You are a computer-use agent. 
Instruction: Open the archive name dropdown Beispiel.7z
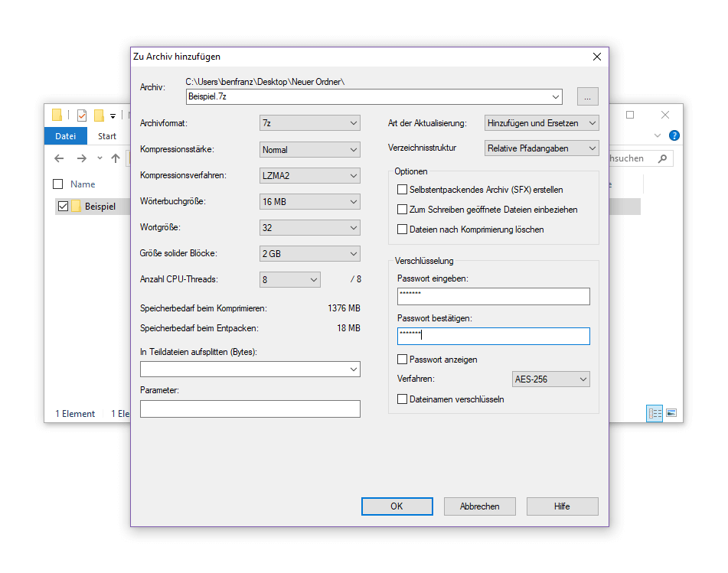tap(555, 97)
